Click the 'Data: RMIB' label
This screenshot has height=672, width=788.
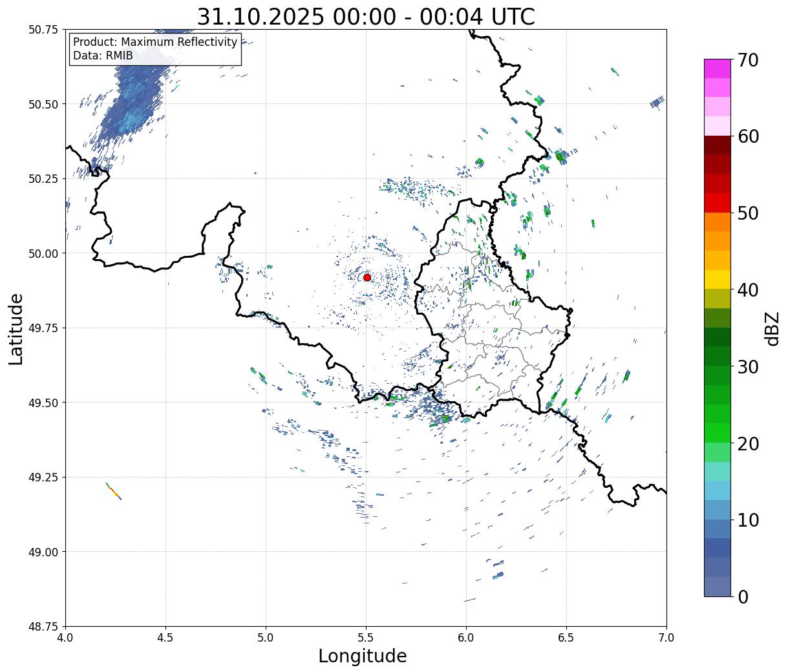tap(103, 56)
